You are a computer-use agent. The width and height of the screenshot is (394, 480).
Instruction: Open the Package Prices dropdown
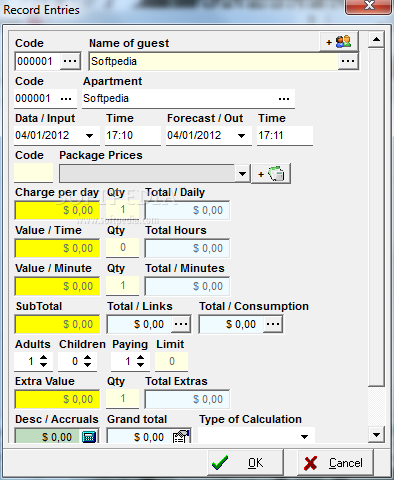[242, 174]
